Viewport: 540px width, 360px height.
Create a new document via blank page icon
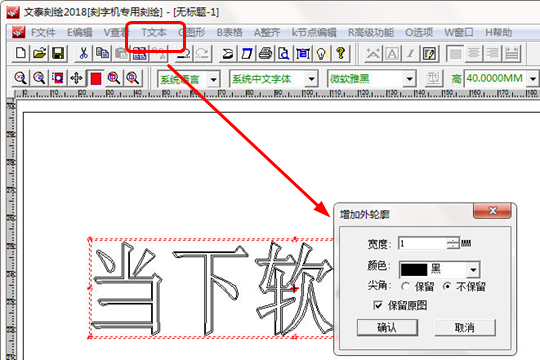[21, 53]
